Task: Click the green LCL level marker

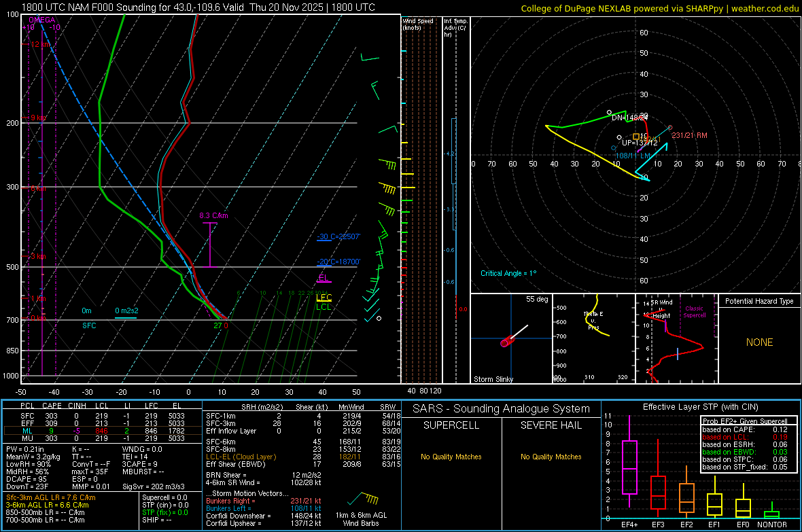Action: (x=324, y=306)
